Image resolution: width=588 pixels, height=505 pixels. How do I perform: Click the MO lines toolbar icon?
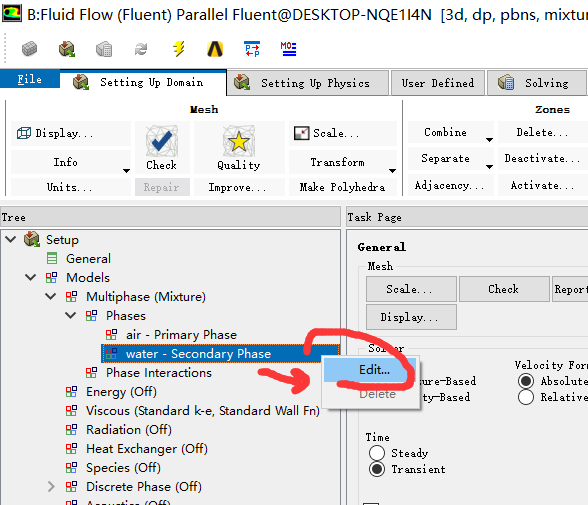[x=289, y=49]
